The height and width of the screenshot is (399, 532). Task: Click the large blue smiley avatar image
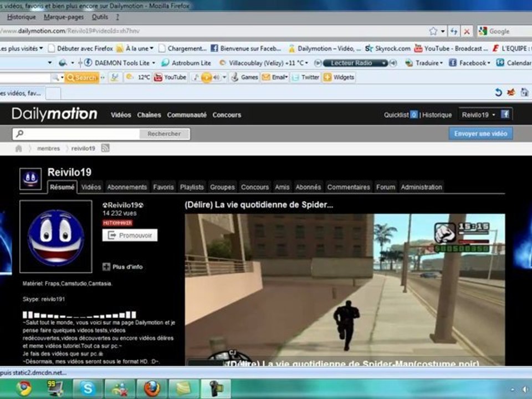pyautogui.click(x=56, y=237)
